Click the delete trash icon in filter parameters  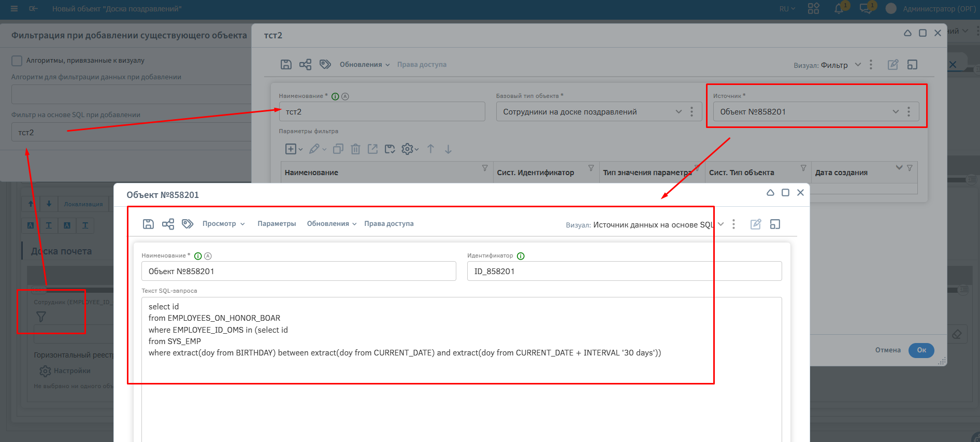pos(355,149)
